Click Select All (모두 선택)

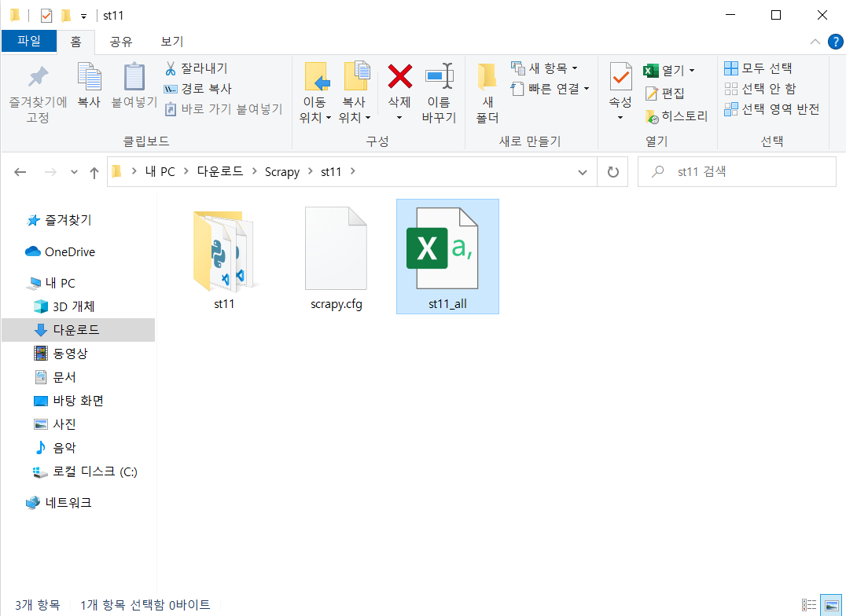pos(759,68)
